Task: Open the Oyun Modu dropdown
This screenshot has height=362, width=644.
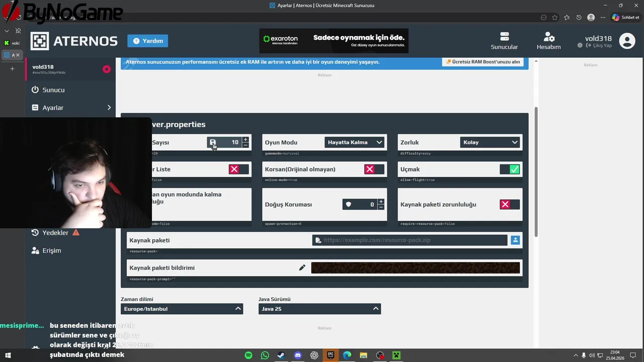Action: [x=355, y=142]
